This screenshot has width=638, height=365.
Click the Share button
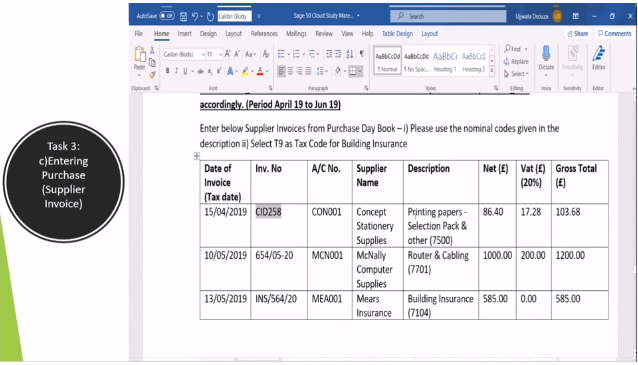[x=577, y=33]
